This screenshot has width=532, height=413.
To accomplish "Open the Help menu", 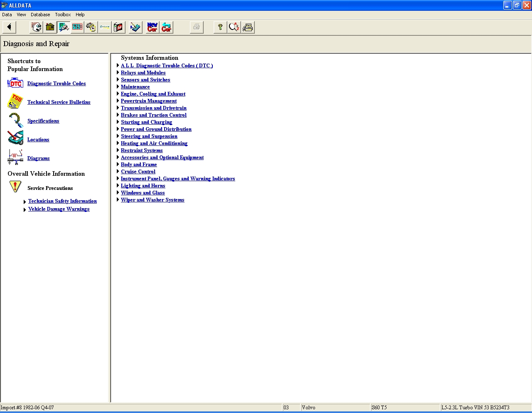I will [x=80, y=15].
